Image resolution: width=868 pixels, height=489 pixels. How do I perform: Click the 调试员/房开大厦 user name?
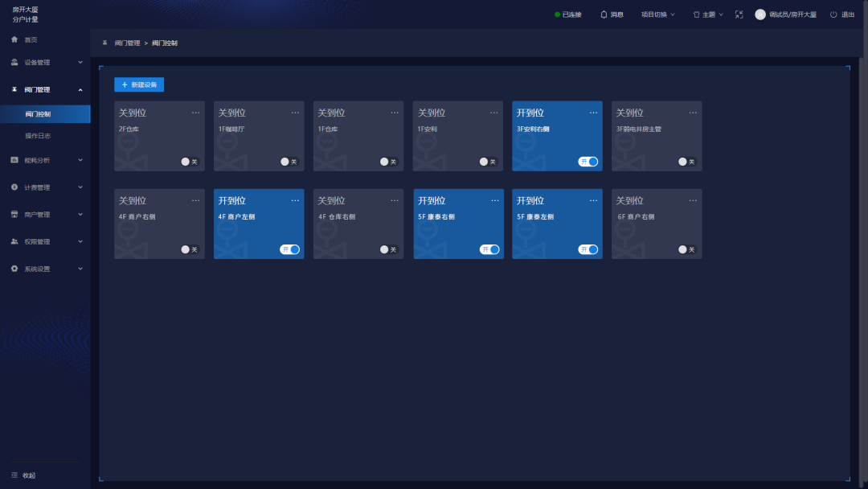coord(792,14)
